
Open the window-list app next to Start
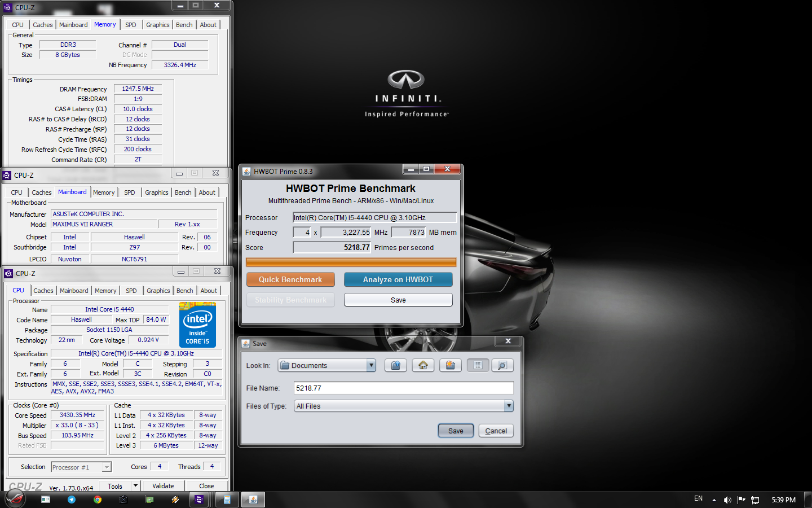click(x=46, y=500)
